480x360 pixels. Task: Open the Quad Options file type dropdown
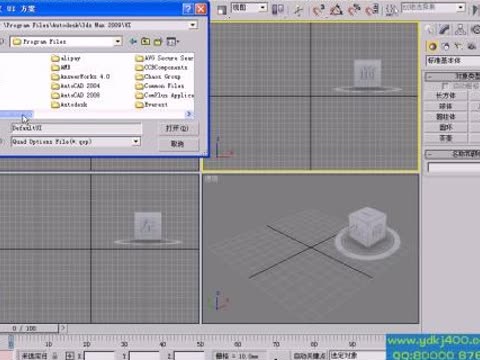(136, 142)
